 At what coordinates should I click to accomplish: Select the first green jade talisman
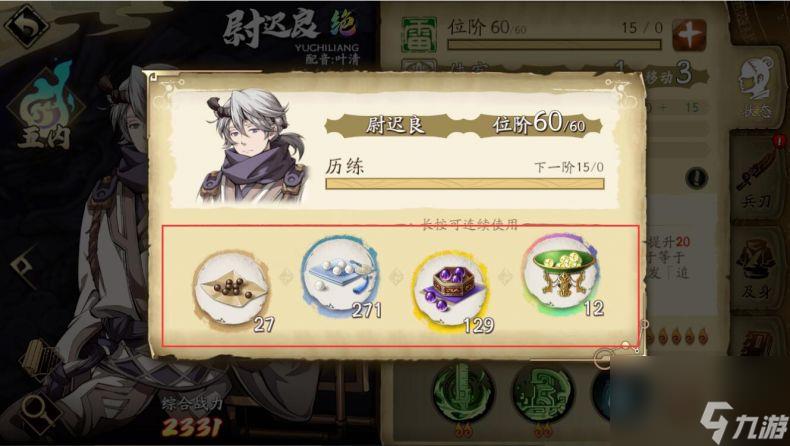pos(464,393)
